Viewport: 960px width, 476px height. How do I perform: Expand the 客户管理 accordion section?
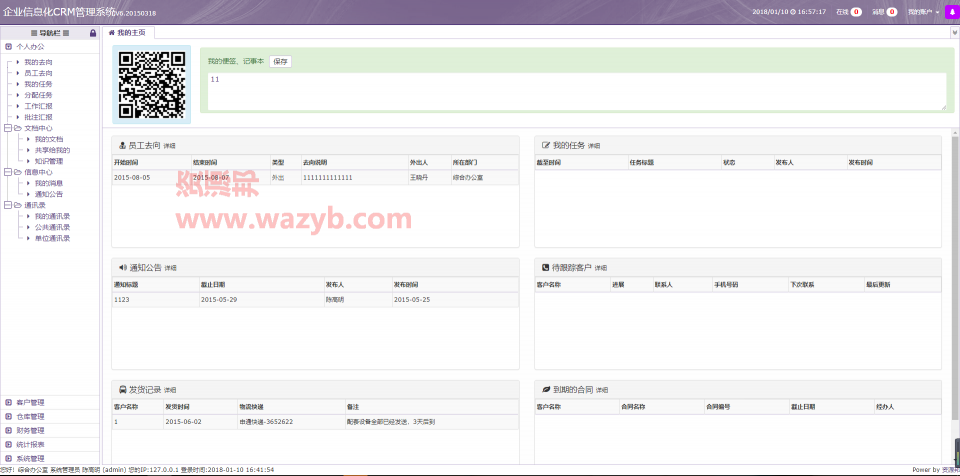[x=50, y=402]
